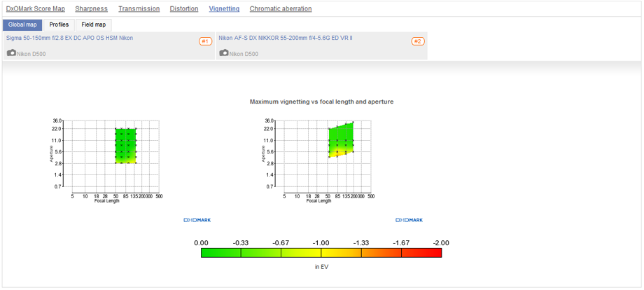Image resolution: width=644 pixels, height=290 pixels.
Task: Switch to Profiles view
Action: pyautogui.click(x=59, y=25)
